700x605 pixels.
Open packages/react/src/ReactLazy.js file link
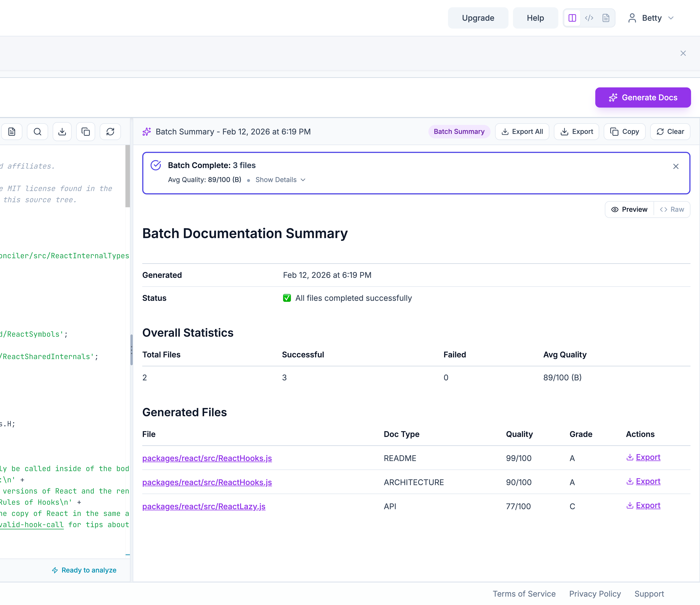(x=204, y=506)
